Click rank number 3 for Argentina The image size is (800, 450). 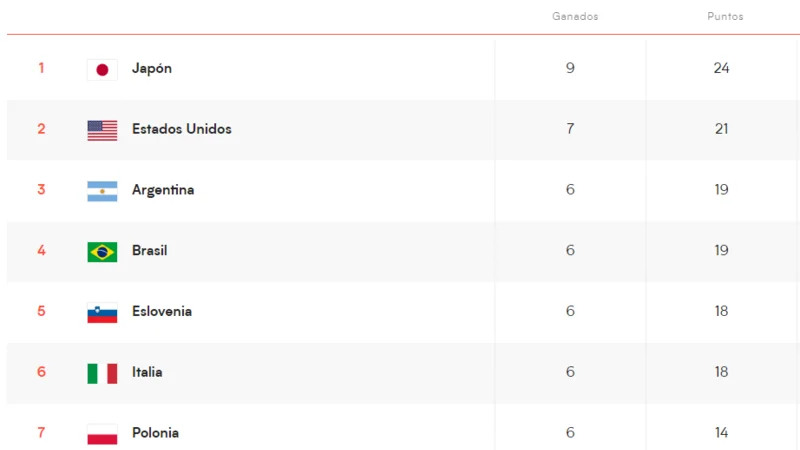[x=41, y=189]
